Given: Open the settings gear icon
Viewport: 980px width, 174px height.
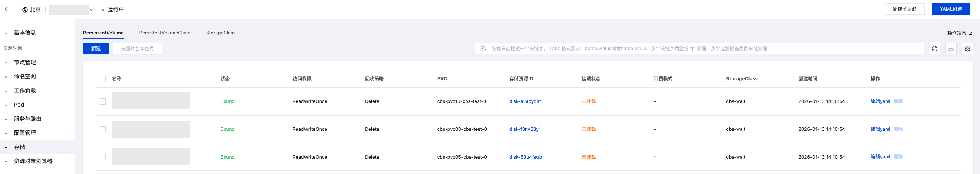Looking at the screenshot, I should [x=967, y=49].
